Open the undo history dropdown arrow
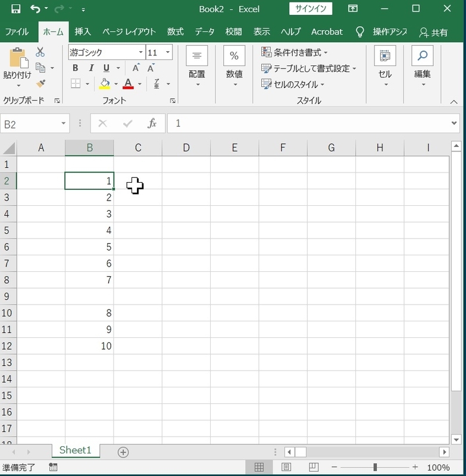466x476 pixels. (x=46, y=8)
